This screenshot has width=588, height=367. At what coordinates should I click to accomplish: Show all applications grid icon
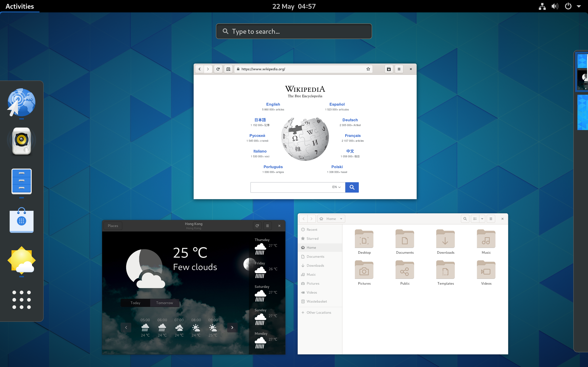point(22,300)
